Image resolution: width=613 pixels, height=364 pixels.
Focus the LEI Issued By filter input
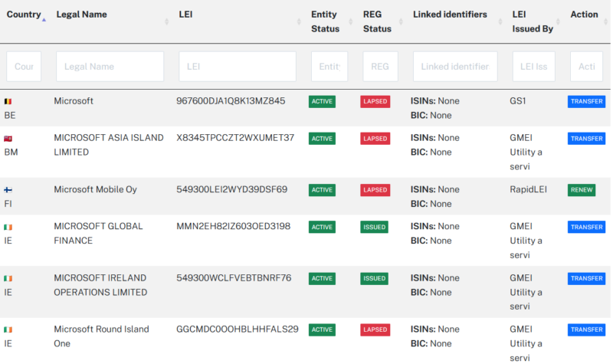click(x=533, y=67)
